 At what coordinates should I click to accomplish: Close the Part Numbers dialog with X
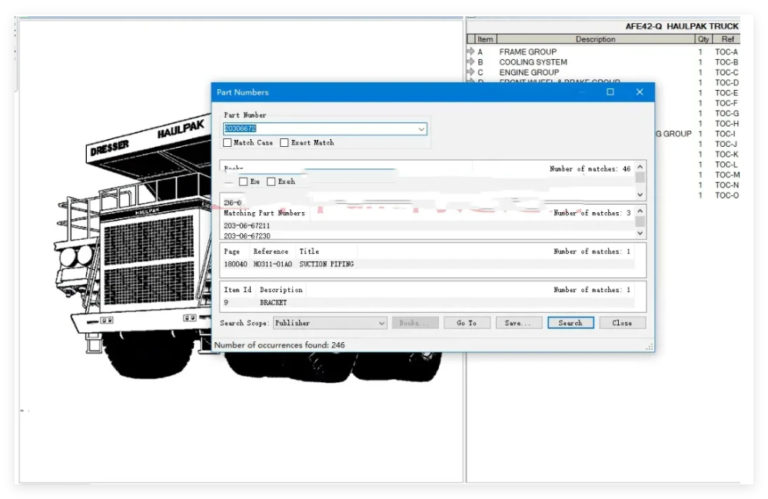[x=640, y=92]
